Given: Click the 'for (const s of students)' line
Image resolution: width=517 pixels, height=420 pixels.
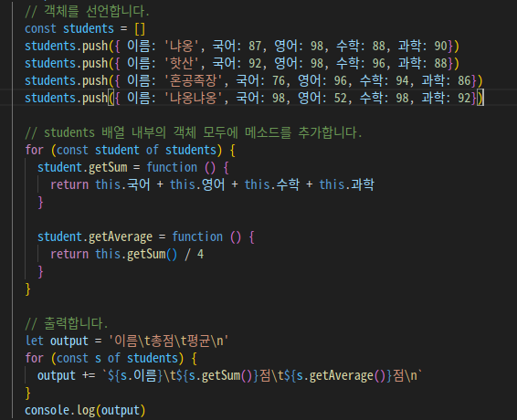Looking at the screenshot, I should click(111, 358).
